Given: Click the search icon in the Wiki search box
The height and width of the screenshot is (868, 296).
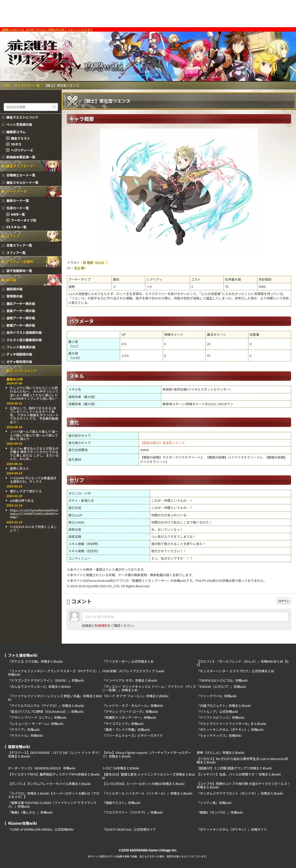Looking at the screenshot, I should pyautogui.click(x=54, y=107).
